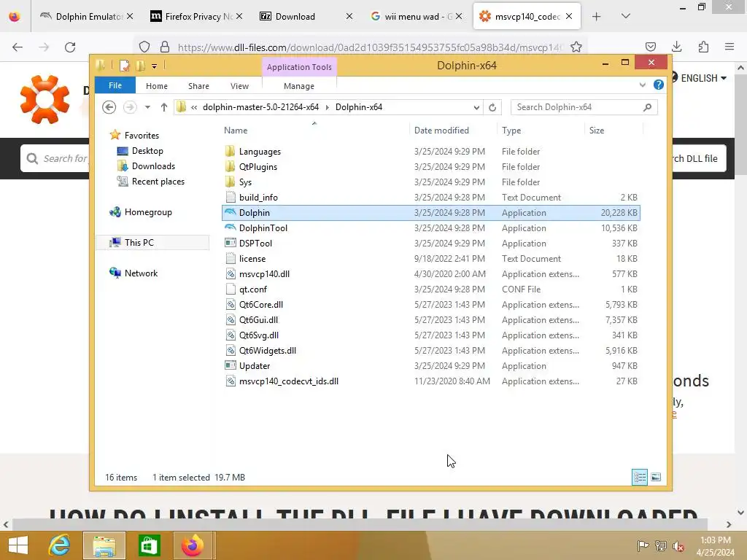This screenshot has height=560, width=747.
Task: Save page to Pocket icon
Action: (x=650, y=47)
